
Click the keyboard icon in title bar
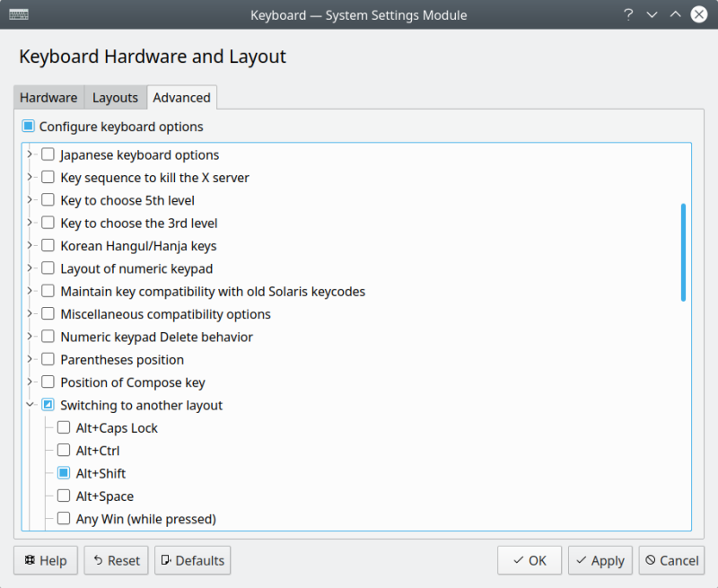click(x=18, y=15)
